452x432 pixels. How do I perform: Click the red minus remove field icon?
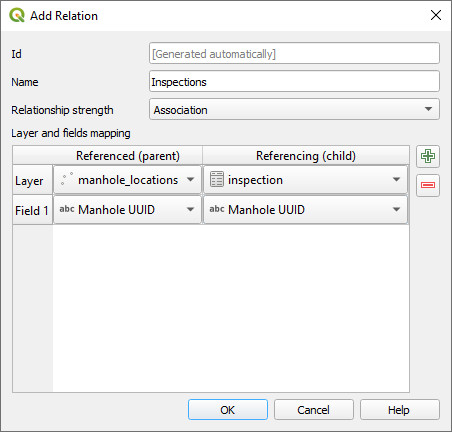[428, 185]
